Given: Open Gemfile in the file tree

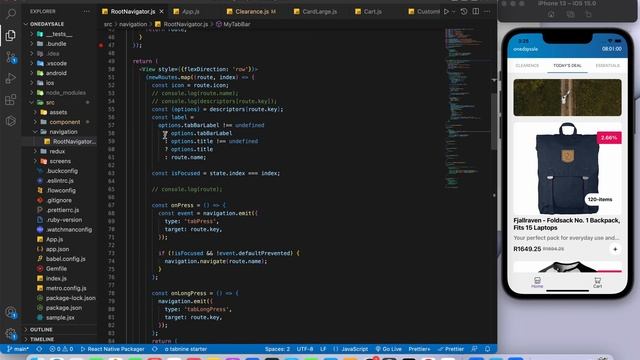Looking at the screenshot, I should click(56, 269).
